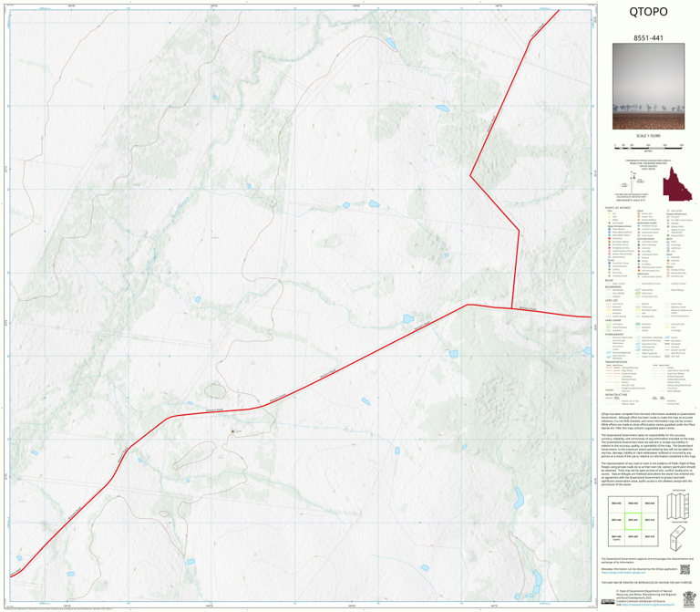Click the Queensland Government coat of arms
This screenshot has width=700, height=612.
[x=689, y=597]
